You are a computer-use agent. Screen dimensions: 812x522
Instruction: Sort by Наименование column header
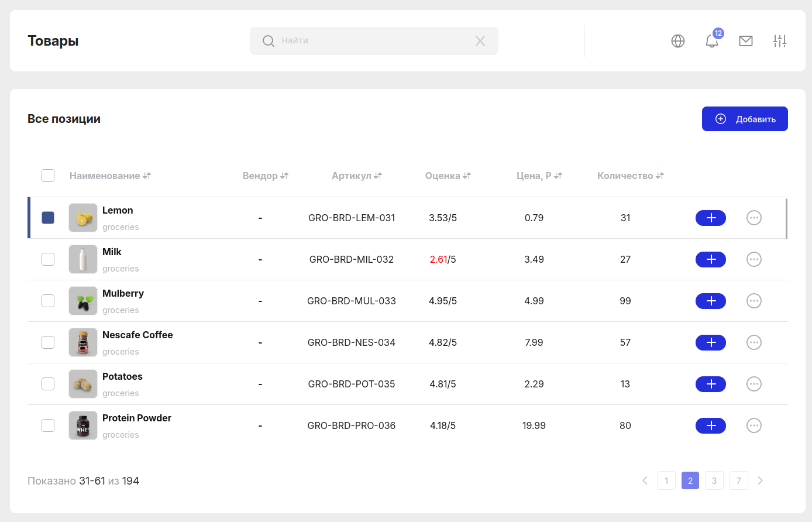pos(110,176)
